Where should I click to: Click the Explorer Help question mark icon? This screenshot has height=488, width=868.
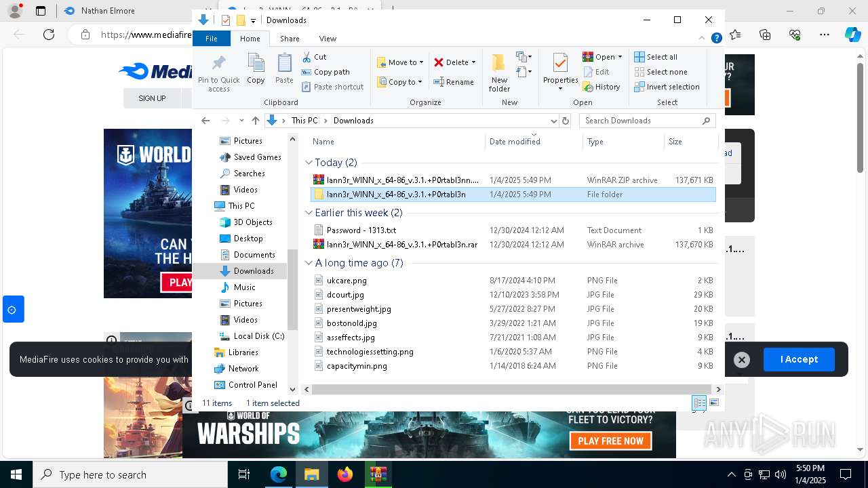tap(716, 39)
